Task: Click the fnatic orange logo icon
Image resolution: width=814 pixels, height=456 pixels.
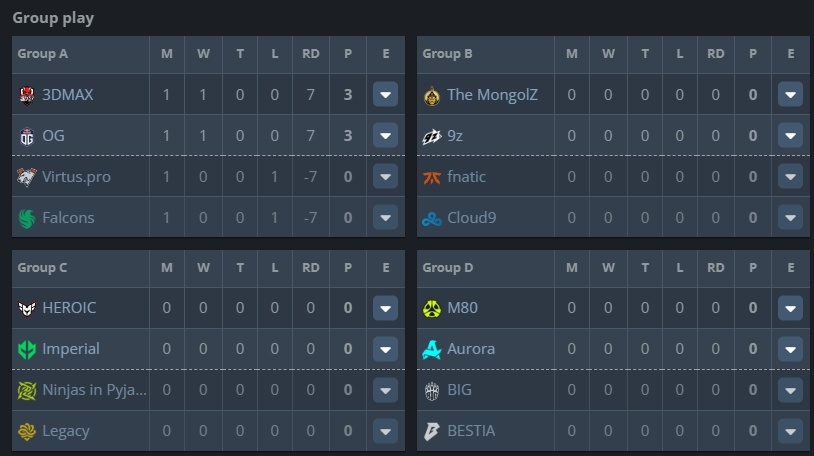Action: click(431, 177)
